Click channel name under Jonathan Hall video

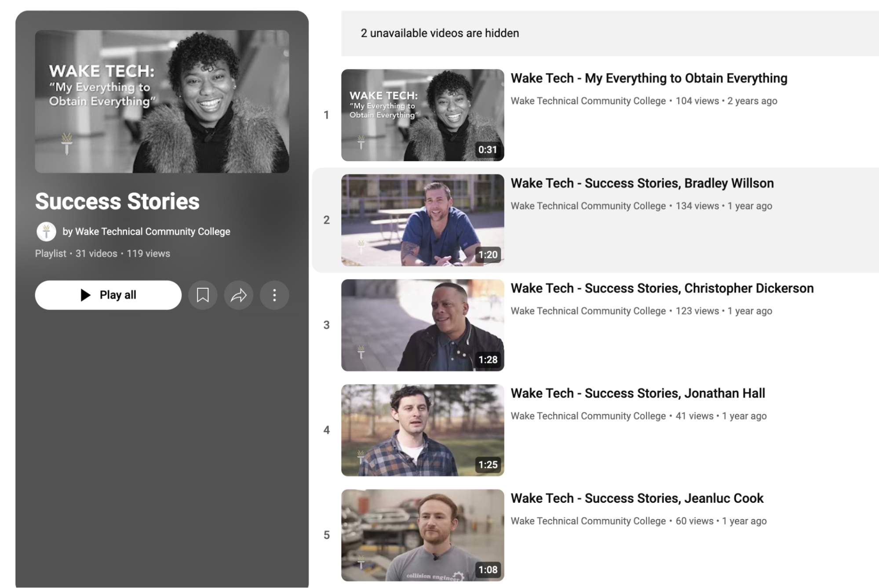pos(588,416)
